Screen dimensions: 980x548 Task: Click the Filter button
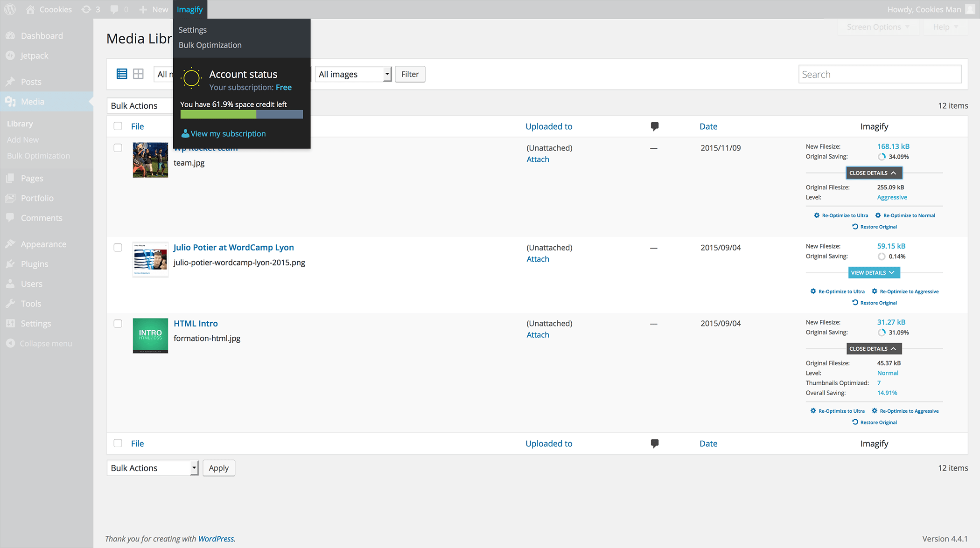(x=410, y=74)
